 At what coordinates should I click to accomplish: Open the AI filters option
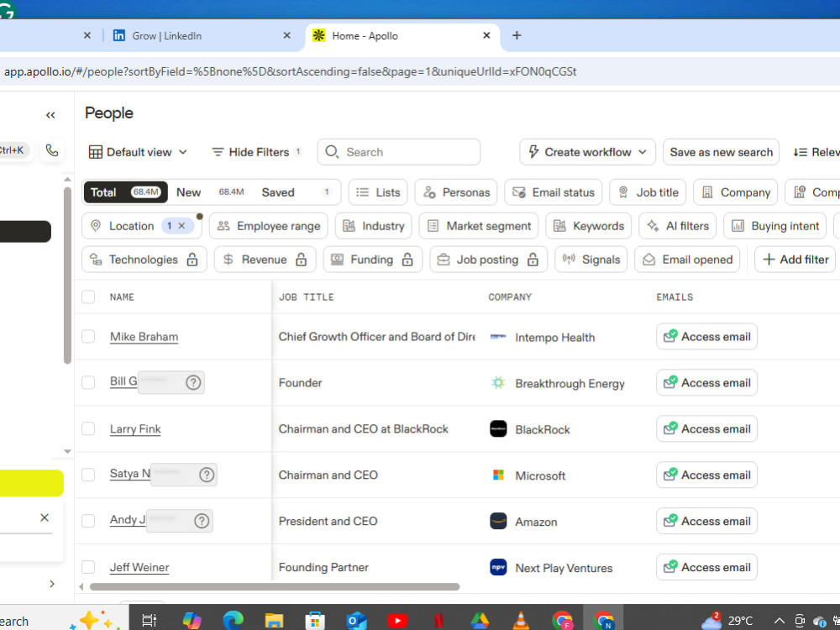(678, 226)
